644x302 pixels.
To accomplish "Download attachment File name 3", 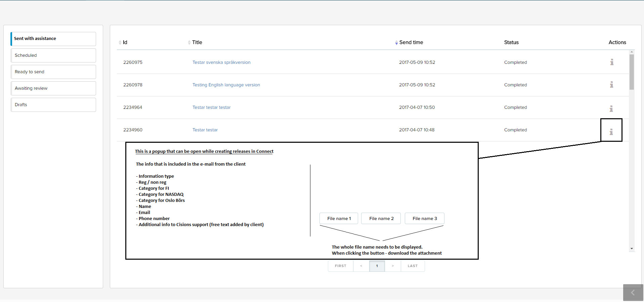I will [x=424, y=218].
